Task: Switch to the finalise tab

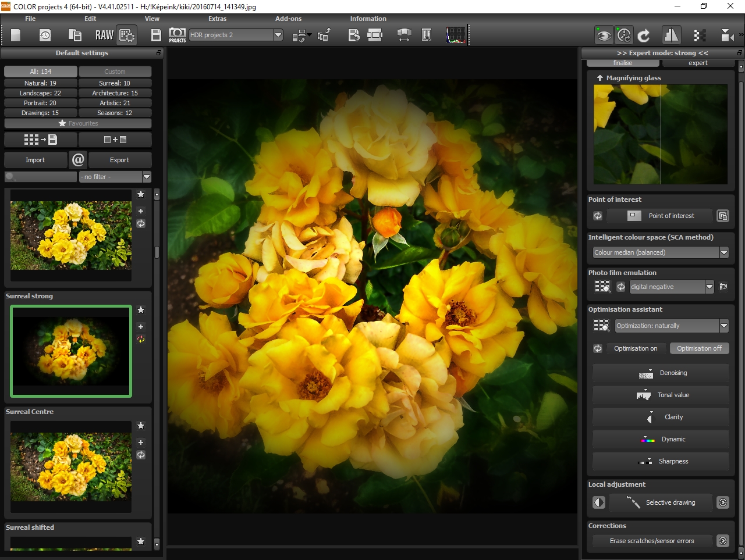Action: point(623,63)
